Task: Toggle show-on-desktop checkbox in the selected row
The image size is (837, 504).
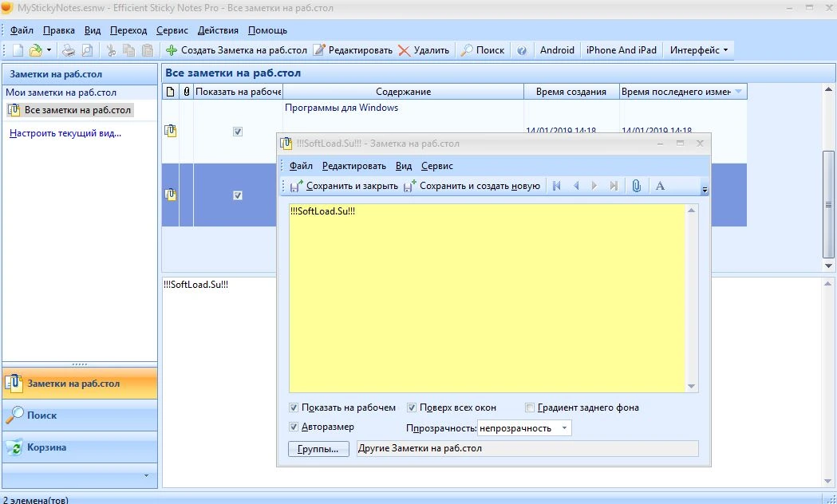Action: point(238,195)
